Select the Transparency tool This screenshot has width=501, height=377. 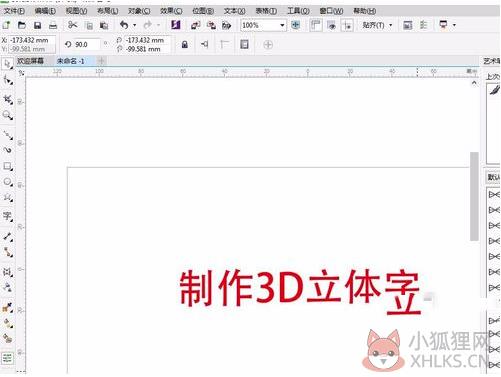pyautogui.click(x=7, y=287)
